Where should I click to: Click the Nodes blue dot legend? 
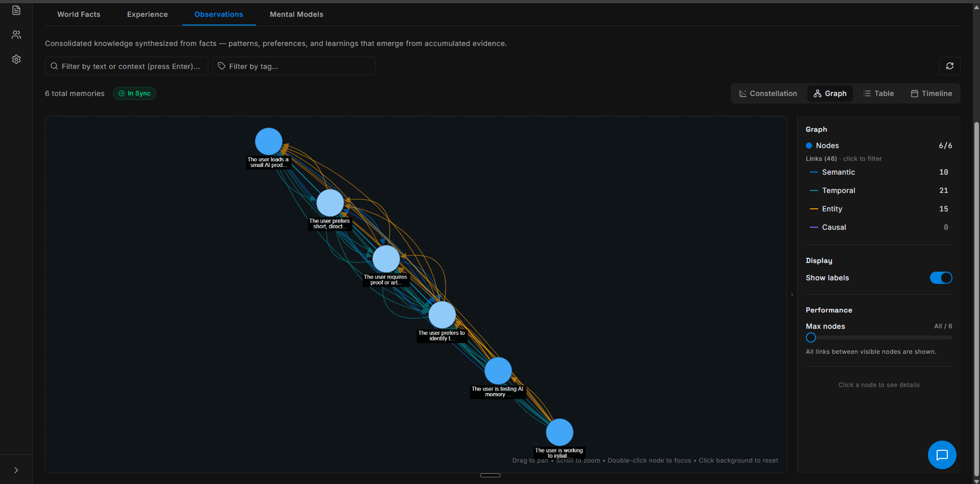[809, 146]
